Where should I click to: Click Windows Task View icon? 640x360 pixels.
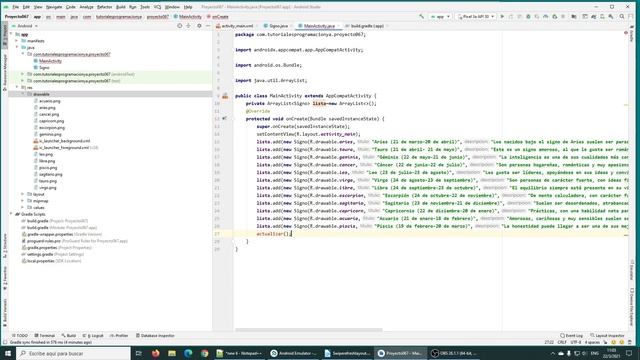point(139,353)
